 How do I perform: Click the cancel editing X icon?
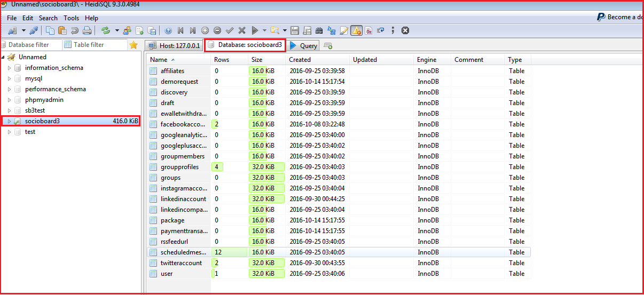(242, 30)
